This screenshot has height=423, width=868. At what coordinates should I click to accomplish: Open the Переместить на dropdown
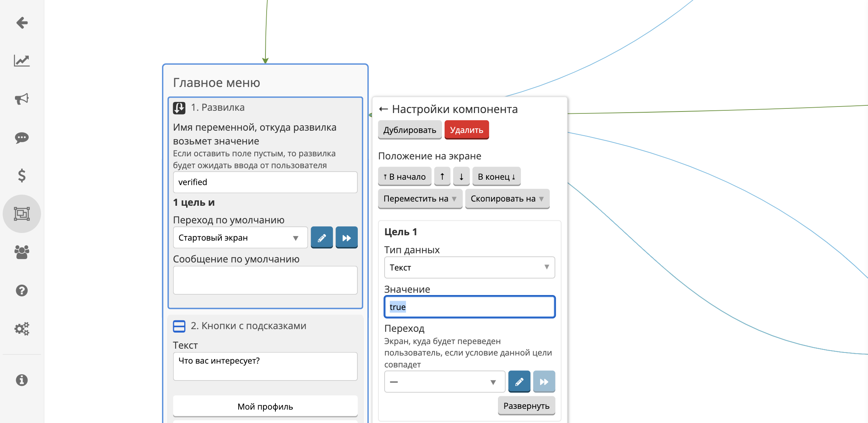tap(420, 198)
